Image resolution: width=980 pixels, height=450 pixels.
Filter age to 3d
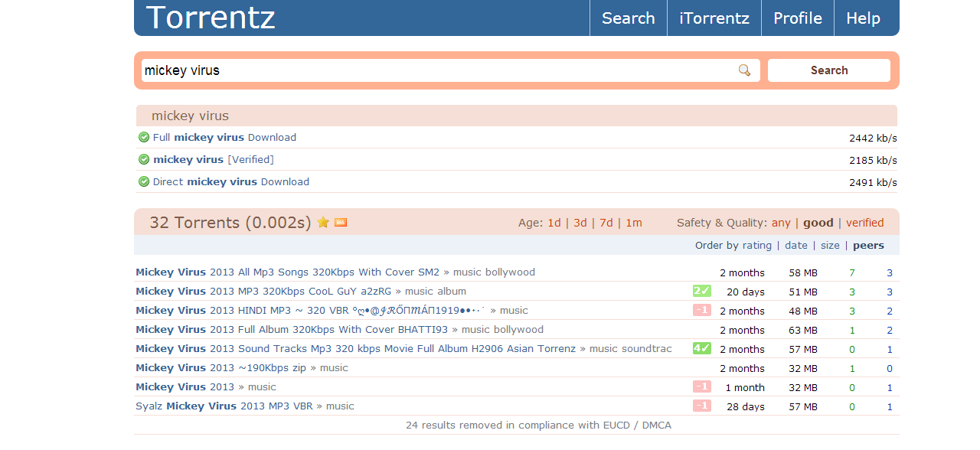[x=580, y=223]
